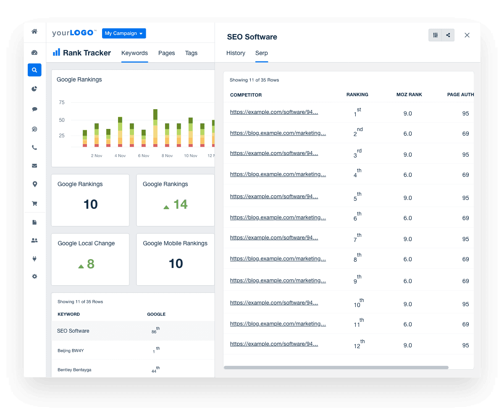Switch to the History tab
This screenshot has width=504, height=420.
point(236,53)
